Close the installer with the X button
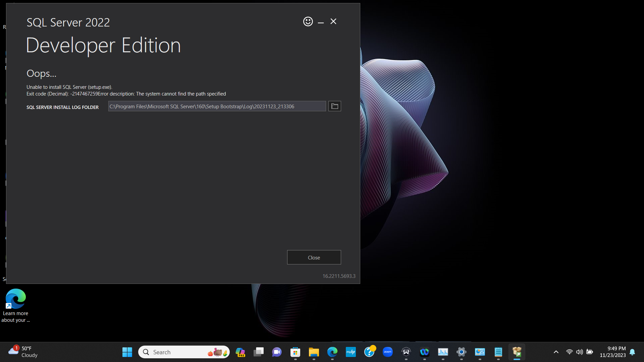The width and height of the screenshot is (644, 362). pyautogui.click(x=333, y=21)
